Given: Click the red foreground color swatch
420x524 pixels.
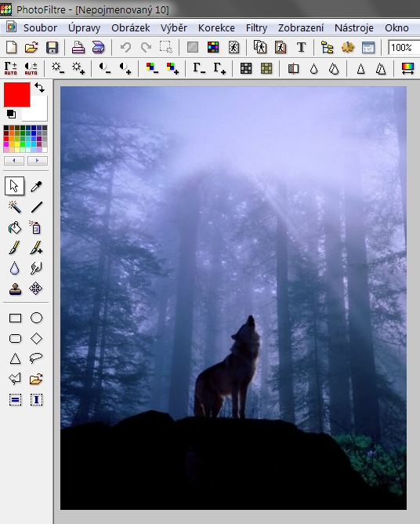Looking at the screenshot, I should pyautogui.click(x=17, y=95).
